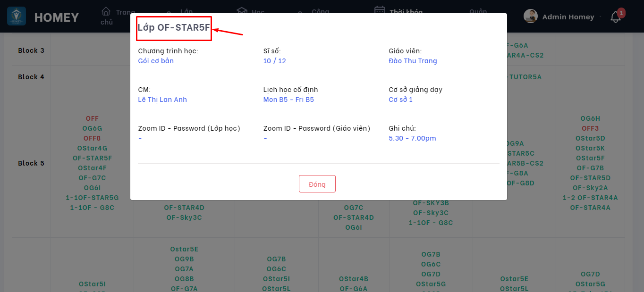
Task: Open class 1-2 OF-STAR4A in timetable
Action: [x=590, y=198]
